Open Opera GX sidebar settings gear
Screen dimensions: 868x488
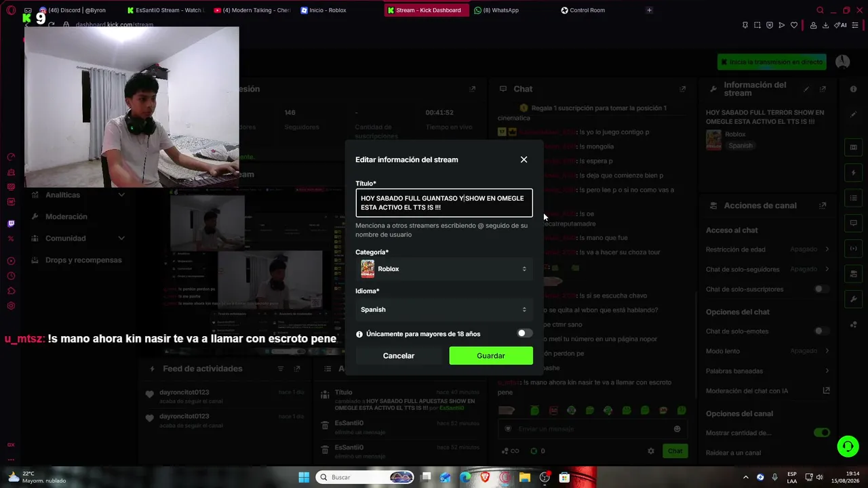[x=11, y=306]
